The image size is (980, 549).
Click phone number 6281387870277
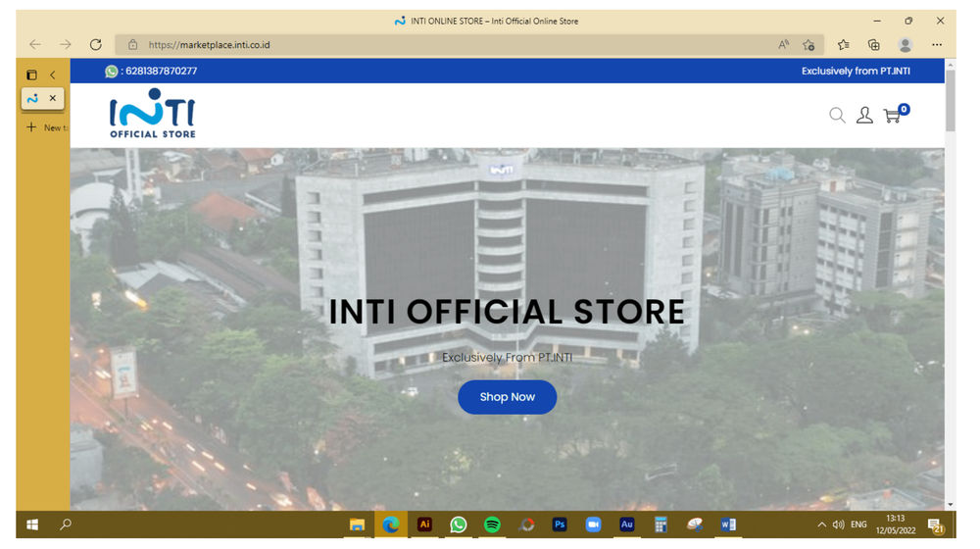pyautogui.click(x=162, y=72)
